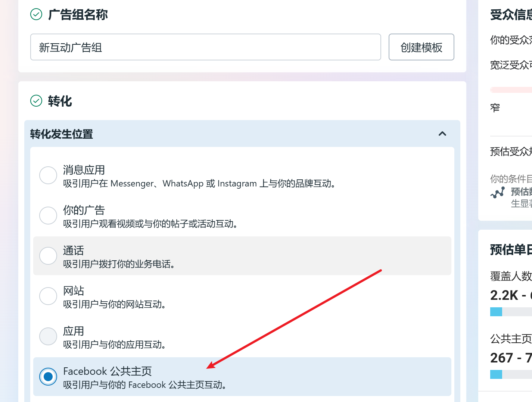Choose the 通话 radio button
The width and height of the screenshot is (532, 402).
[x=48, y=256]
